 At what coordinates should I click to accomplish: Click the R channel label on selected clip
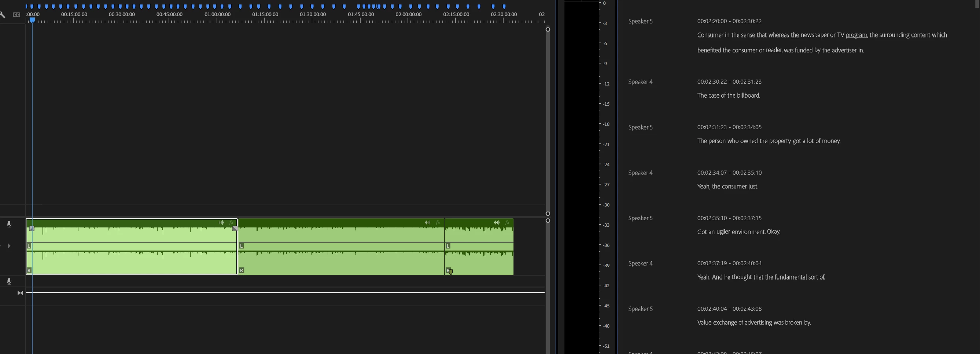pos(29,271)
